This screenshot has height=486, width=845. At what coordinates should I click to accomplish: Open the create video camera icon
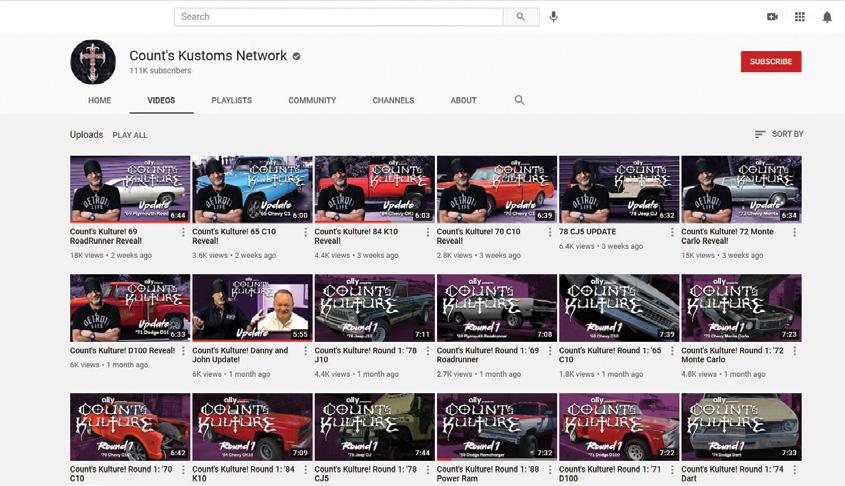click(x=772, y=17)
